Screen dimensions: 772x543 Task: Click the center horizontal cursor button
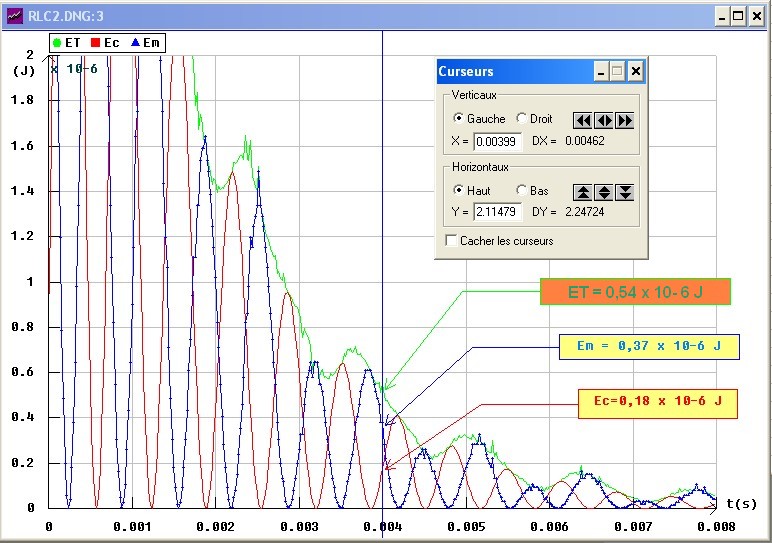604,192
